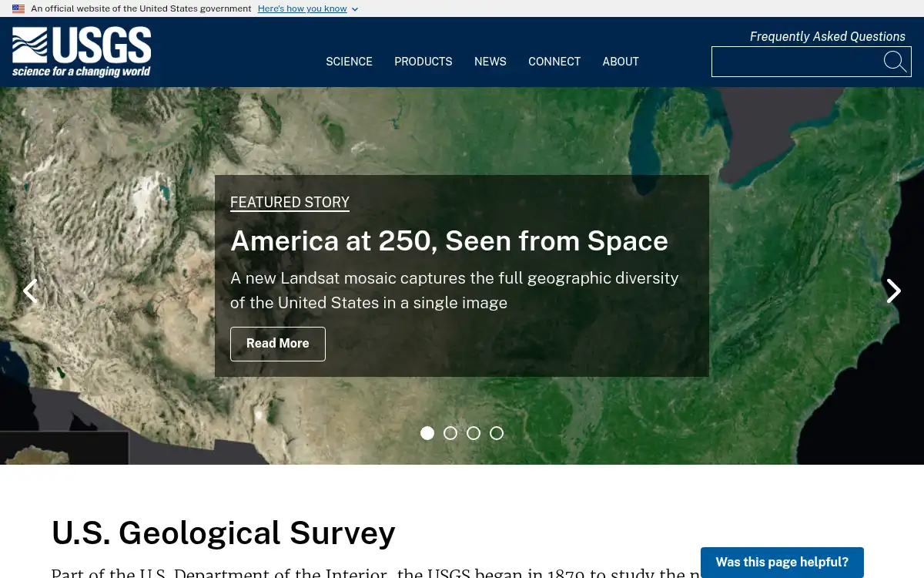The height and width of the screenshot is (578, 924).
Task: Expand the "Here's how you know" chevron
Action: pos(355,9)
